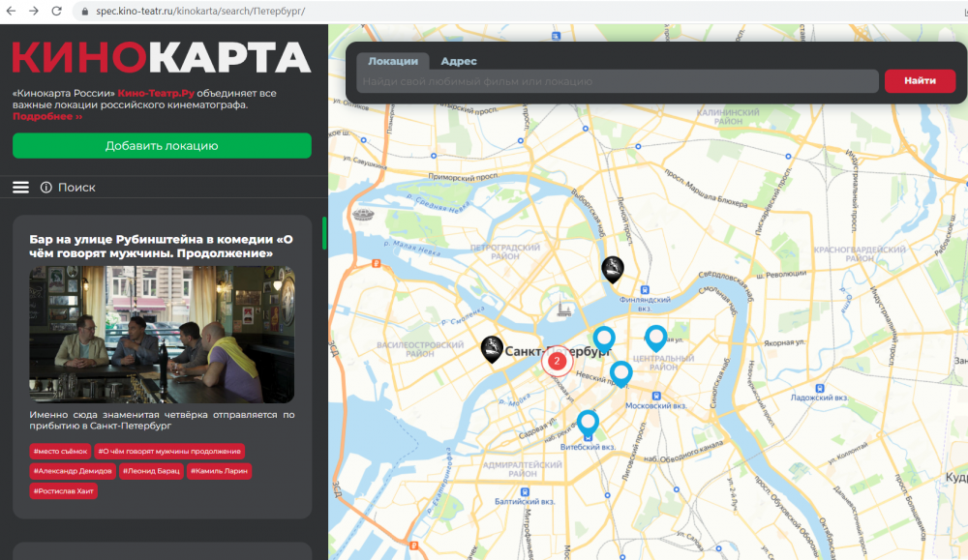Click black film marker near Финляндский вокзал
The height and width of the screenshot is (560, 968).
click(x=613, y=270)
